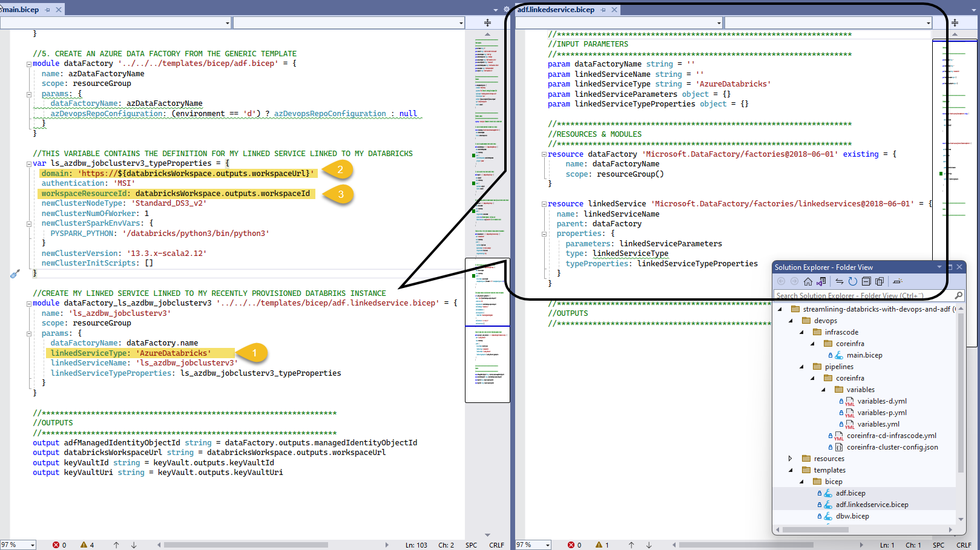Image resolution: width=980 pixels, height=550 pixels.
Task: Click the SPC indicator in adf.linkedservice.bicep pane
Action: point(938,545)
